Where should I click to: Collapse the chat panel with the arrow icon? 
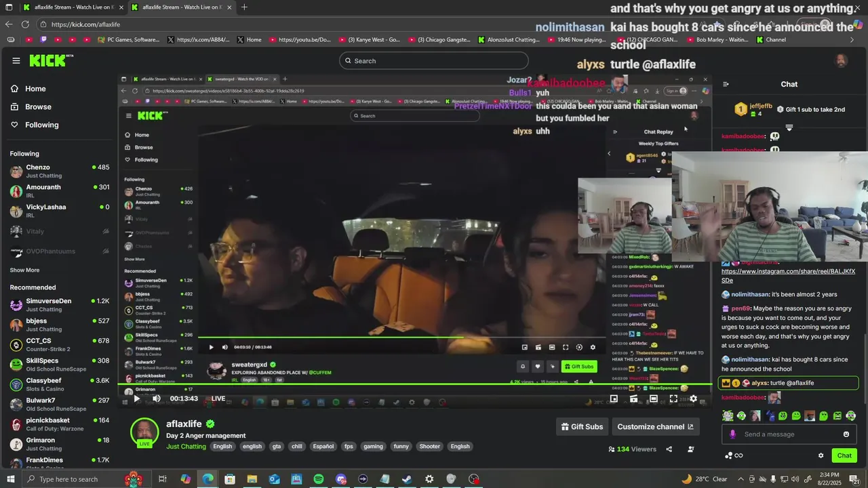(726, 84)
